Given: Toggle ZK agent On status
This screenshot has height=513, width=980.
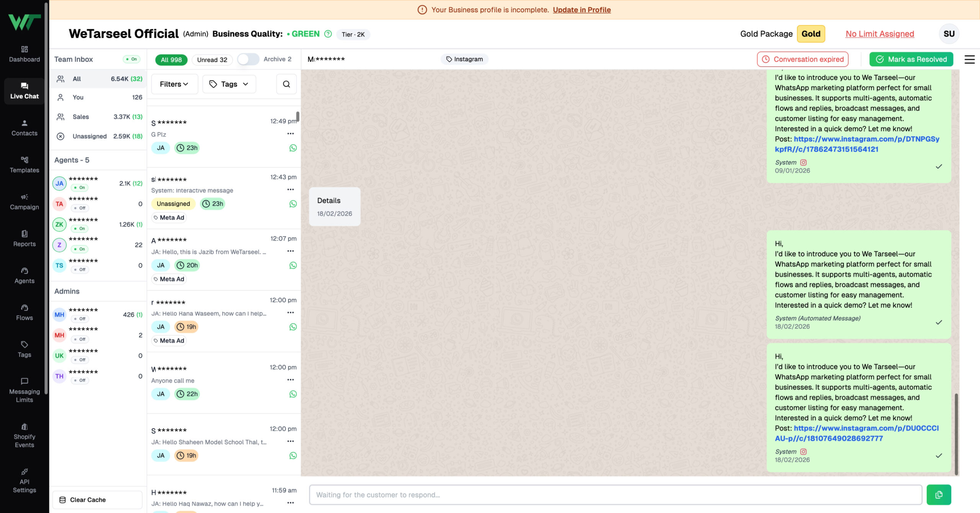Looking at the screenshot, I should pos(80,229).
